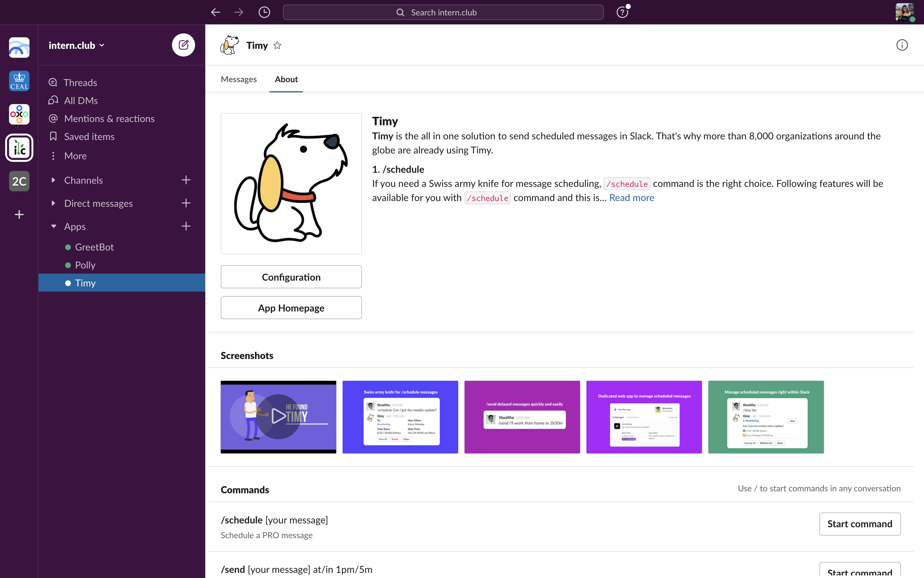Switch to the colorful circles workspace
Viewport: 924px width, 578px height.
click(19, 114)
